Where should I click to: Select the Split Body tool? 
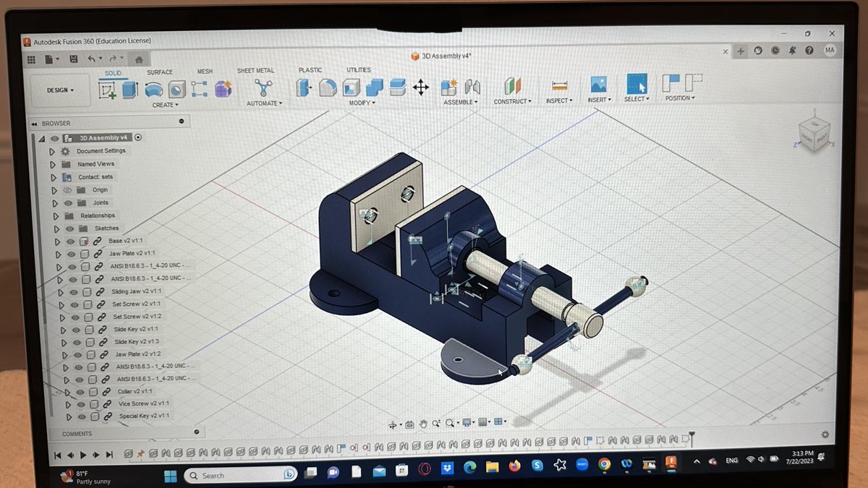(397, 88)
